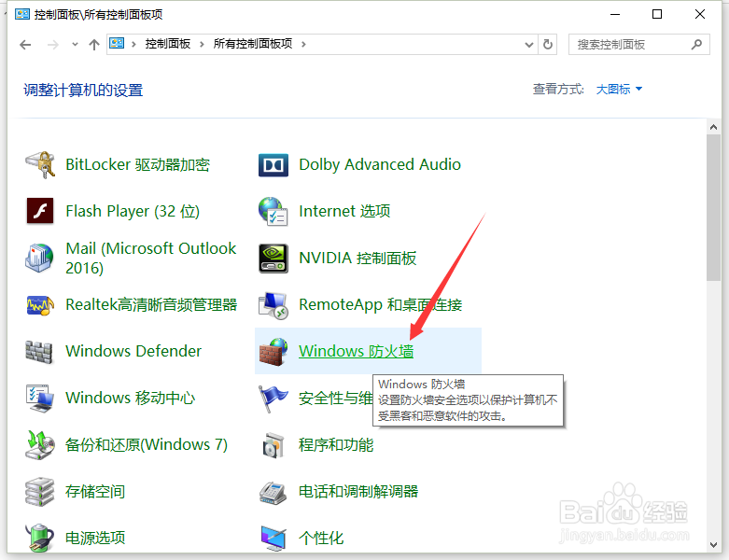Screen dimensions: 729x560
Task: Click the window title bar control panel icon
Action: pyautogui.click(x=22, y=14)
